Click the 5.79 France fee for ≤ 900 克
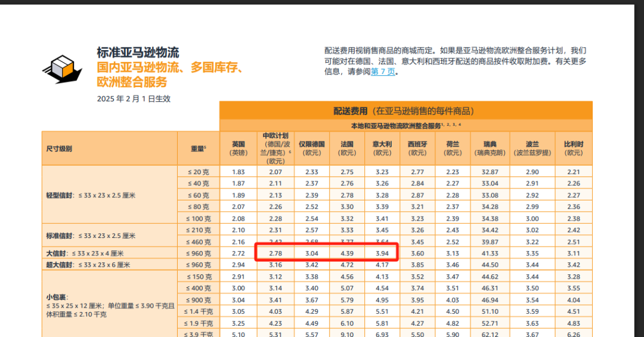The height and width of the screenshot is (337, 644). [347, 300]
